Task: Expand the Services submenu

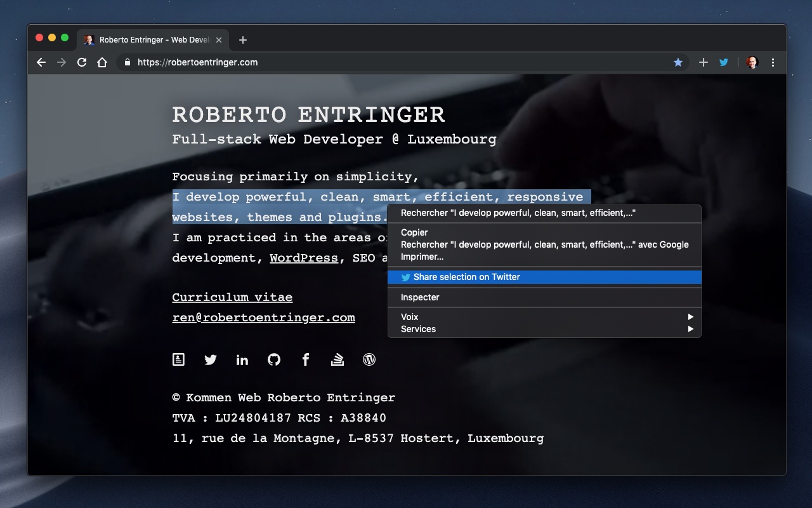Action: (x=544, y=329)
